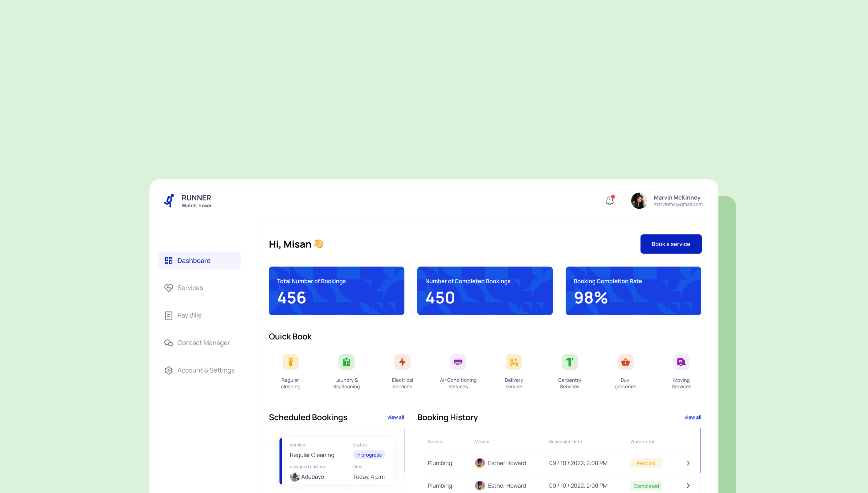Go to Pay Bills
The width and height of the screenshot is (868, 493).
click(183, 315)
